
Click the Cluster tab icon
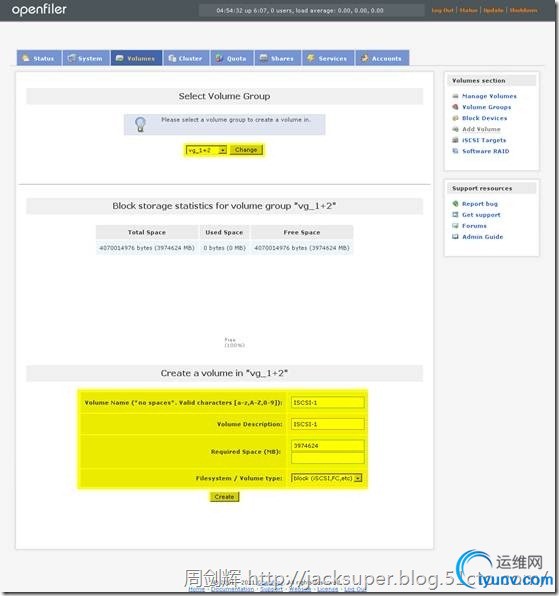point(172,58)
